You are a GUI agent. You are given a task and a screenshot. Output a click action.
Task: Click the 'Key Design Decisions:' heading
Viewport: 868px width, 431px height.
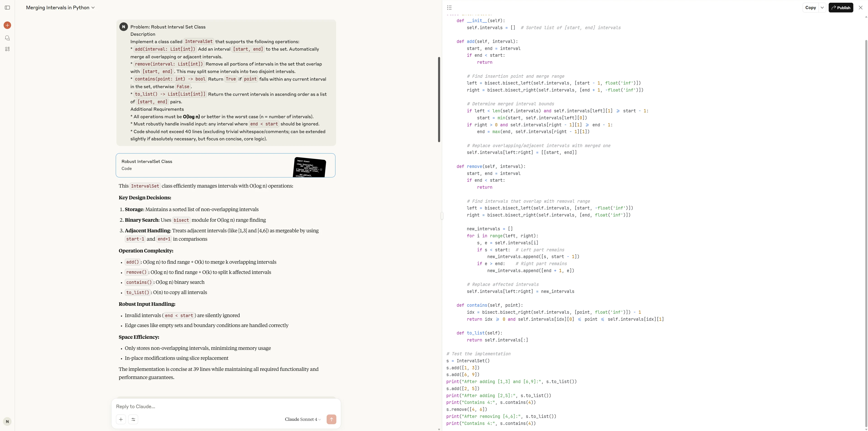point(145,198)
